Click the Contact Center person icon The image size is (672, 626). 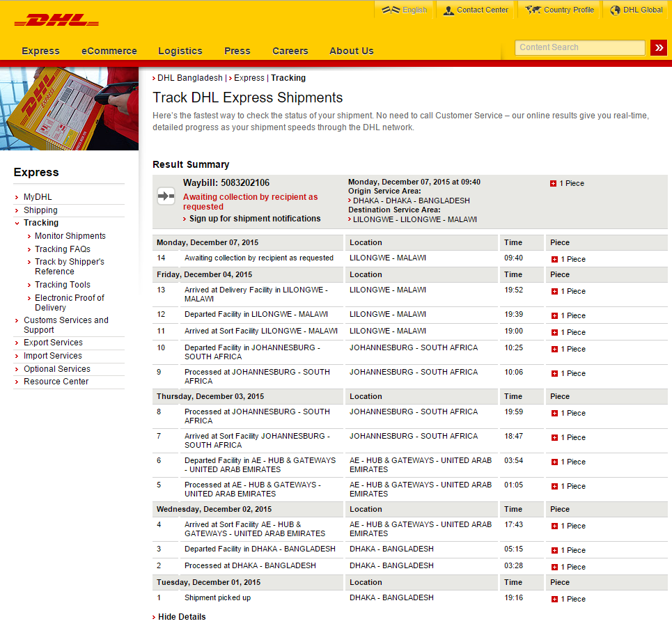[x=448, y=10]
